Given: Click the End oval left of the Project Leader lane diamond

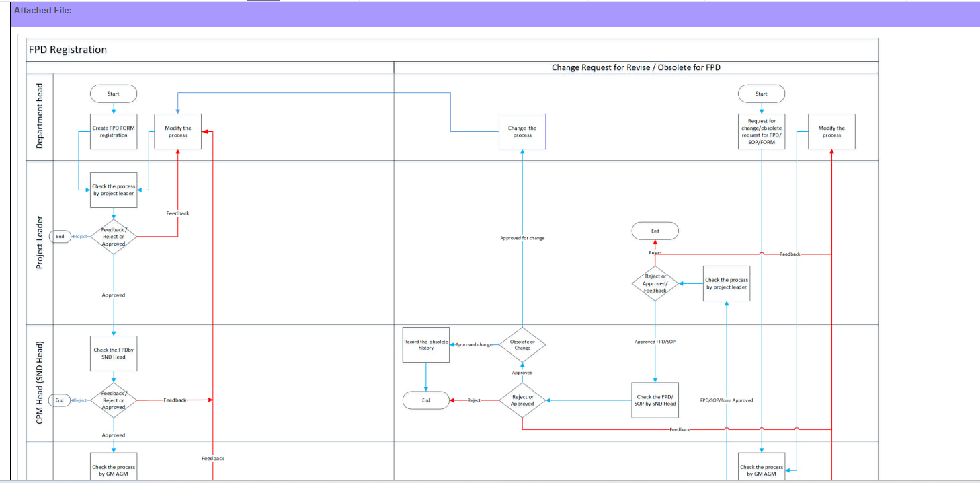Looking at the screenshot, I should (60, 237).
